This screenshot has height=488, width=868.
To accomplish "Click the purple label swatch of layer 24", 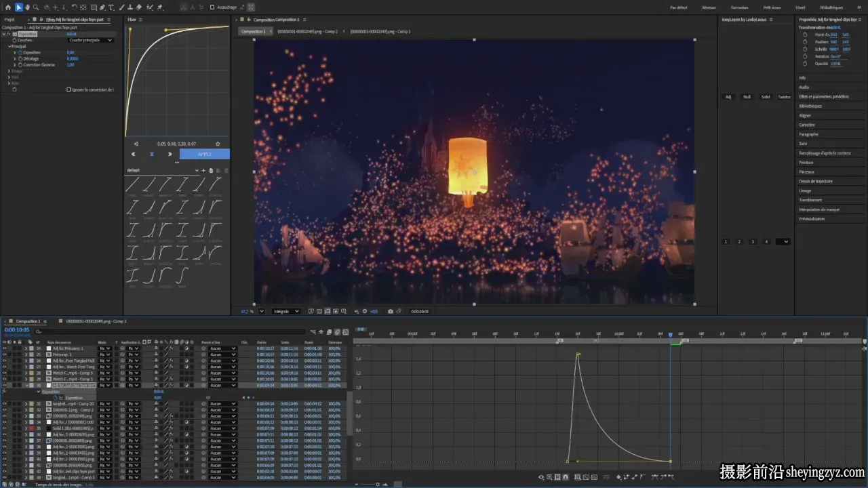I will [31, 348].
